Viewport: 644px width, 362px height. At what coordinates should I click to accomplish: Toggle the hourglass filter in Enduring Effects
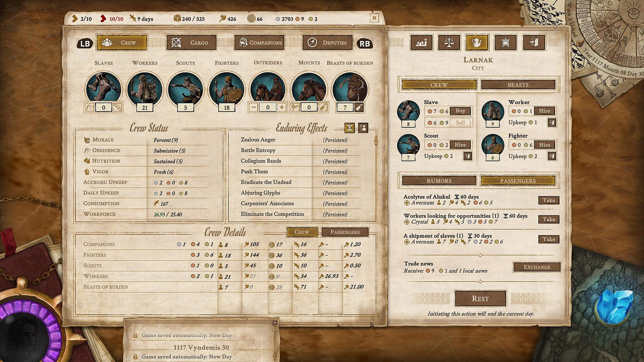point(350,128)
